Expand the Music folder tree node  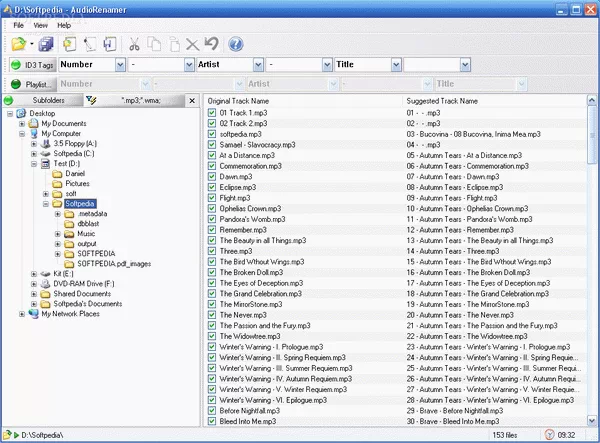point(58,233)
